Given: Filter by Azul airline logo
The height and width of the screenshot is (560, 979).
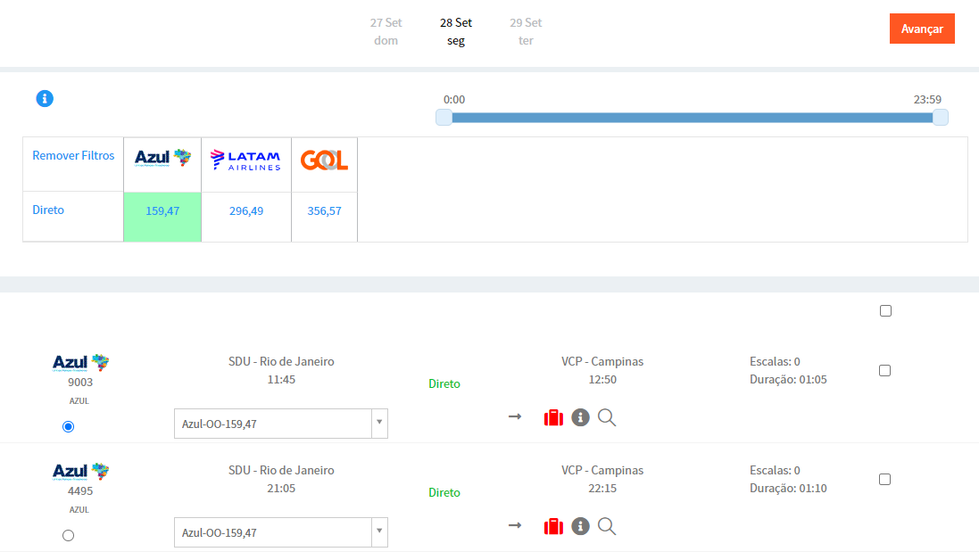Looking at the screenshot, I should pyautogui.click(x=162, y=158).
